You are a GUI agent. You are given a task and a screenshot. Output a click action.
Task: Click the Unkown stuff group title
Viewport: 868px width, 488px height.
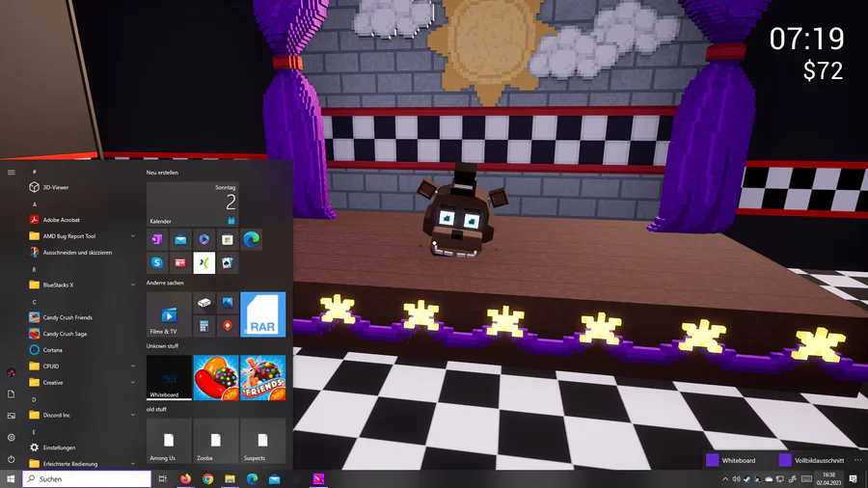pyautogui.click(x=162, y=346)
